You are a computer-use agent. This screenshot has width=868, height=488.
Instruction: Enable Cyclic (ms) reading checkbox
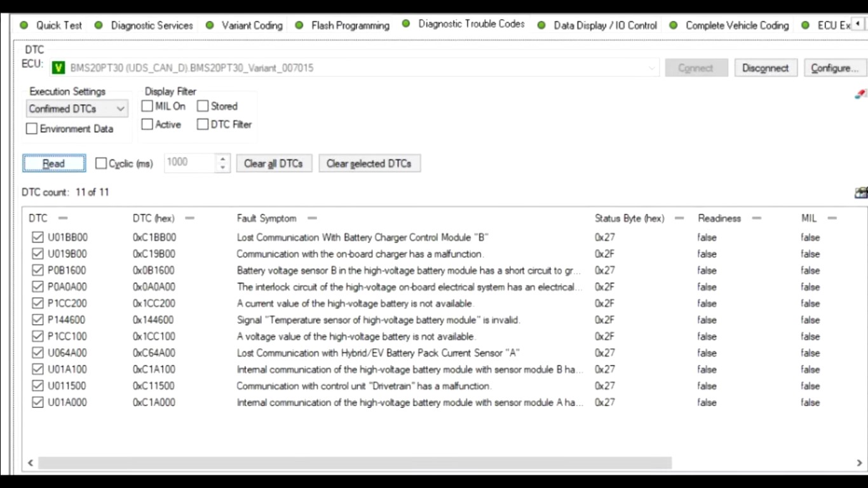[x=101, y=163]
